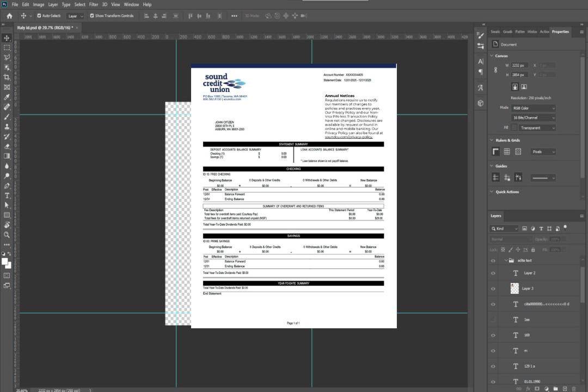Select the Clone Stamp tool
Screen dimensions: 588x392
click(x=7, y=127)
